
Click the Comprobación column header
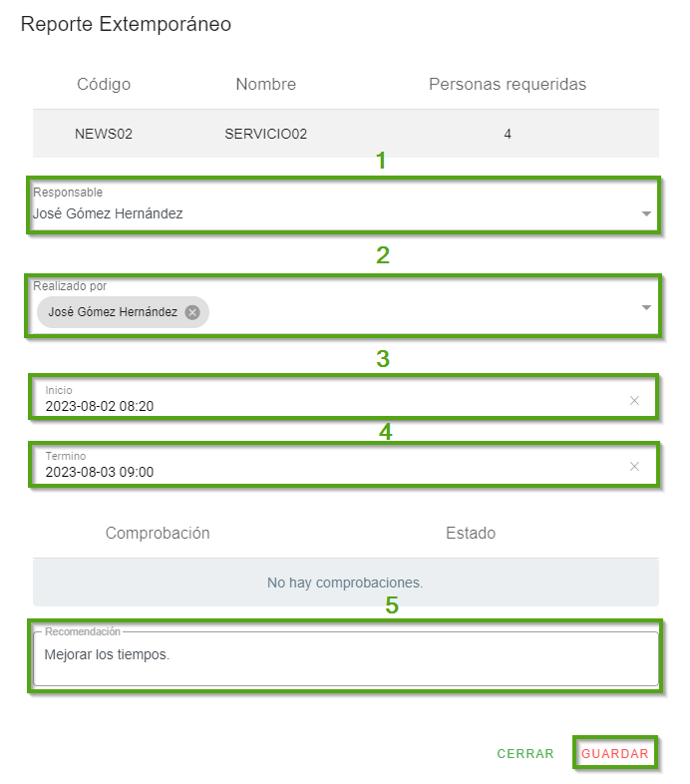pyautogui.click(x=158, y=534)
